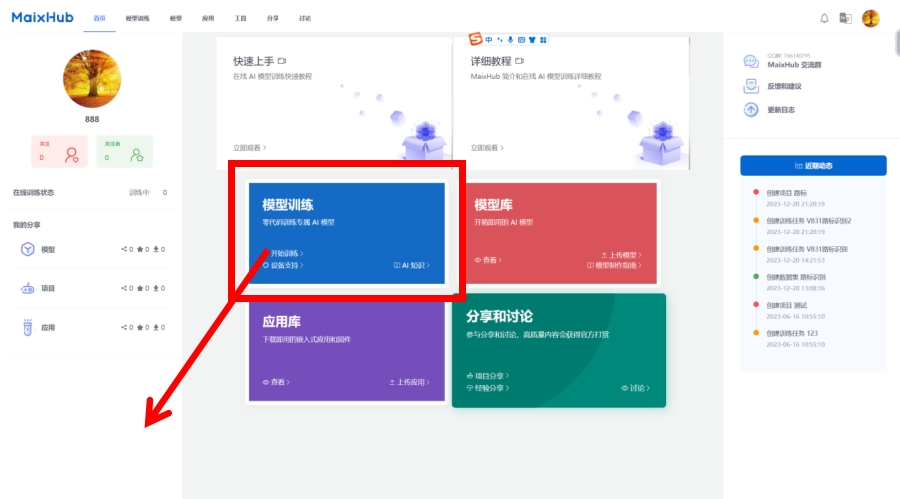Click 模型制作指南 on the red card
Screen dimensions: 900x499
click(614, 265)
